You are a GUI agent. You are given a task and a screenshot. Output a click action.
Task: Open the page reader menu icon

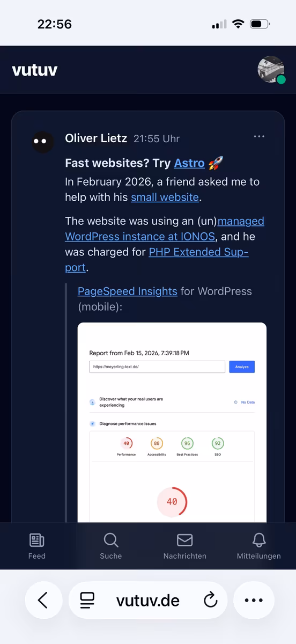(87, 600)
